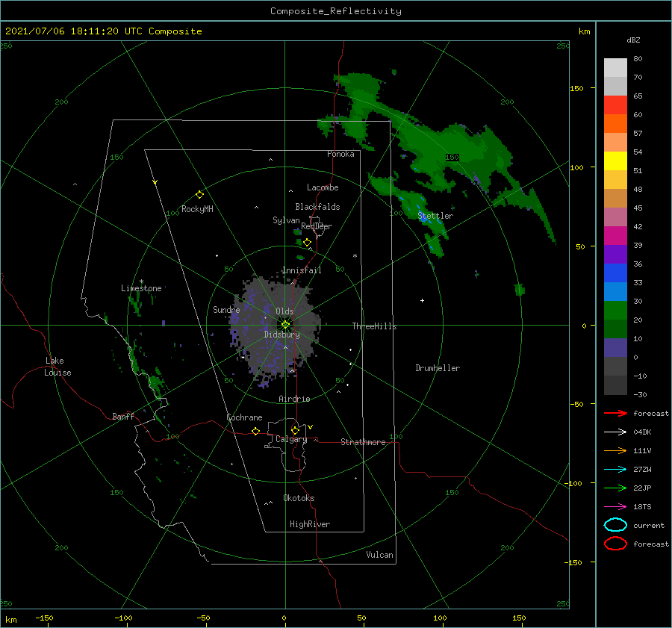The image size is (672, 628).
Task: Click the Composite_Reflectivity title
Action: [x=336, y=11]
